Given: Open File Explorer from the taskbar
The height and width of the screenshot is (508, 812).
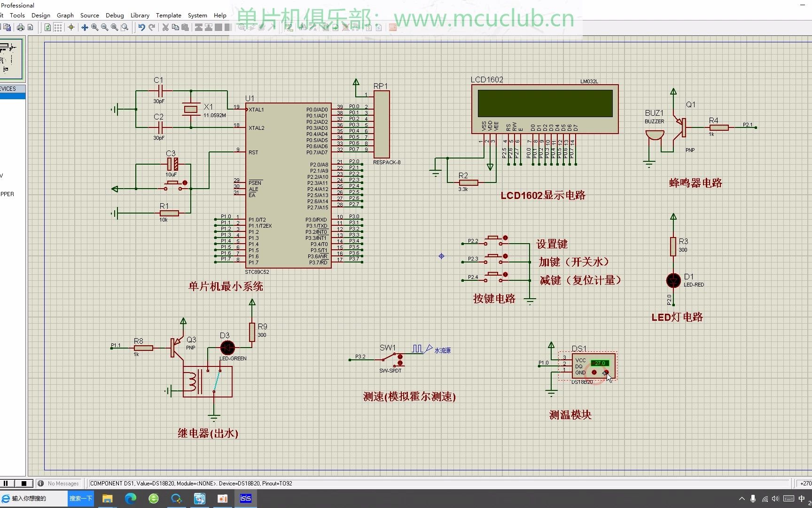Looking at the screenshot, I should tap(108, 499).
